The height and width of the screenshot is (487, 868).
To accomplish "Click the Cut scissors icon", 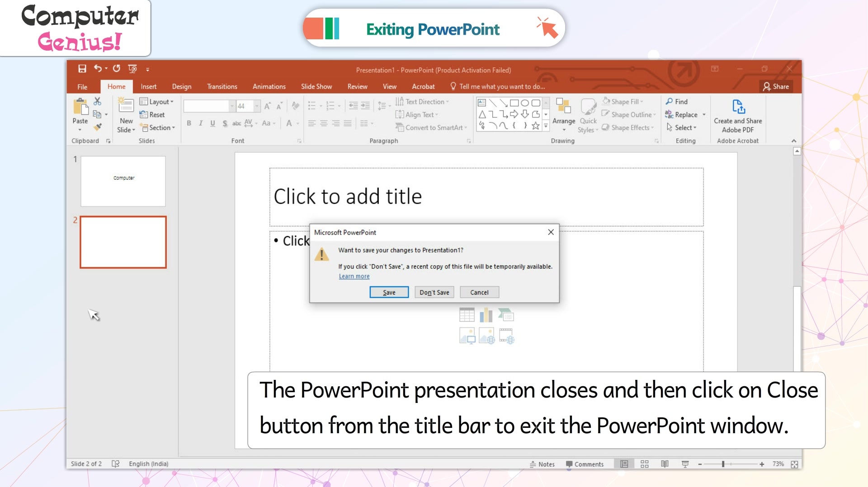I will (97, 101).
